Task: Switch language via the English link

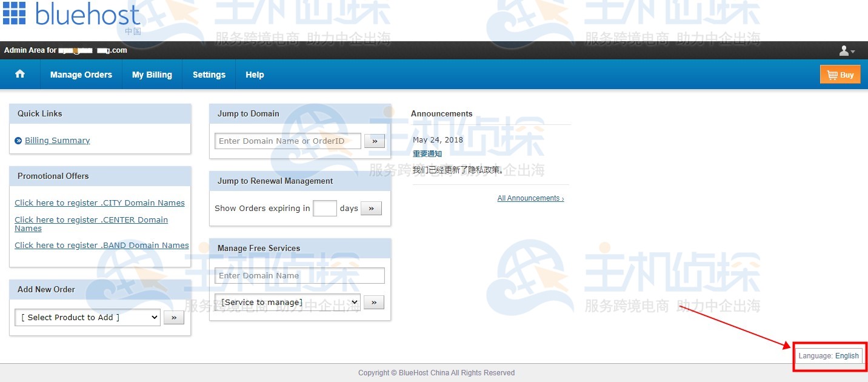Action: coord(847,356)
